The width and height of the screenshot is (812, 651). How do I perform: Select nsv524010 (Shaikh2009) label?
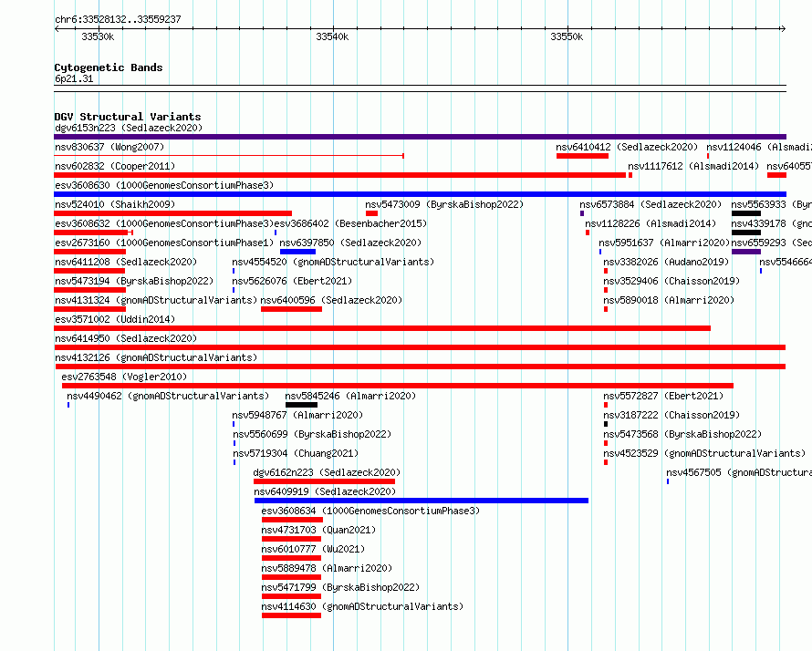pos(115,204)
